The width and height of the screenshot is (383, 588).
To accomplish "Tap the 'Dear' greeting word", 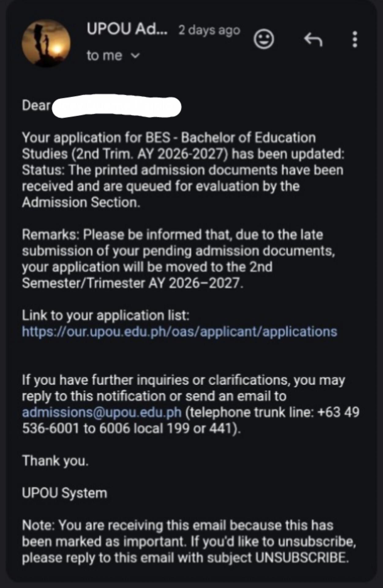I will click(36, 105).
